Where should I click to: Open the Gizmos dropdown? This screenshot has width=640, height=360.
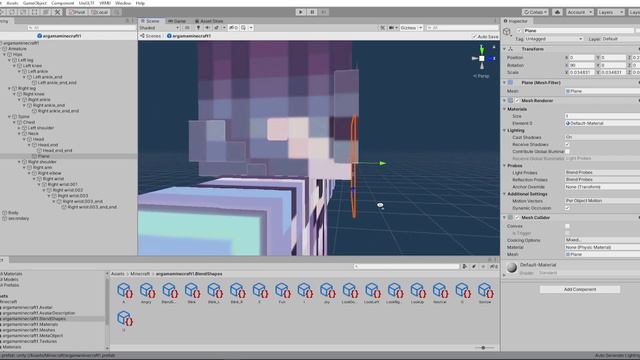tap(411, 28)
